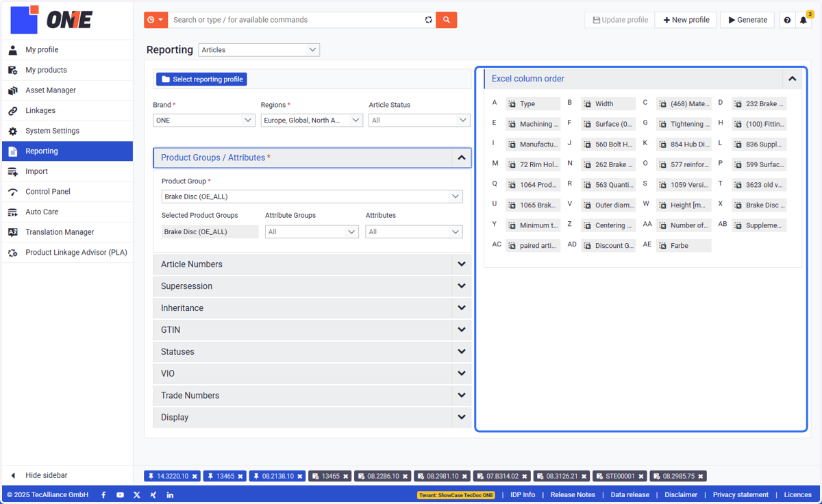The image size is (822, 504).
Task: Expand the GTIN section
Action: [312, 330]
